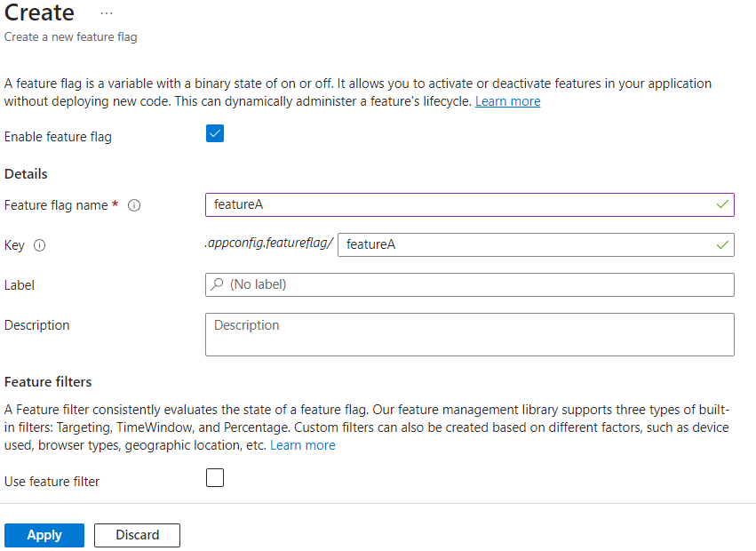Viewport: 756px width, 551px height.
Task: Click info icon beside Key label
Action: coord(39,245)
